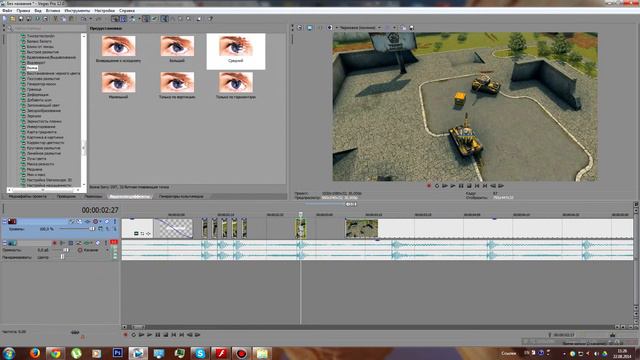
Task: Click timeline timecode display 00:00:02:27
Action: pos(100,210)
